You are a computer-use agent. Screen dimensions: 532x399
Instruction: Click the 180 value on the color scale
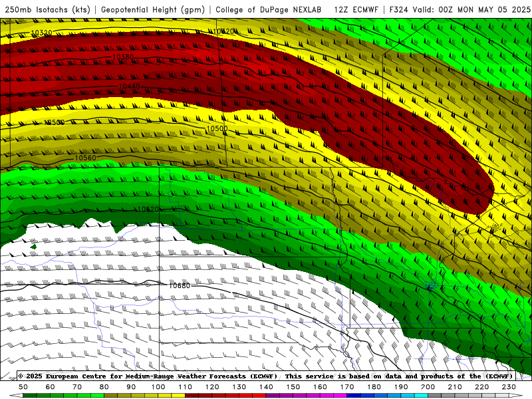click(x=374, y=387)
